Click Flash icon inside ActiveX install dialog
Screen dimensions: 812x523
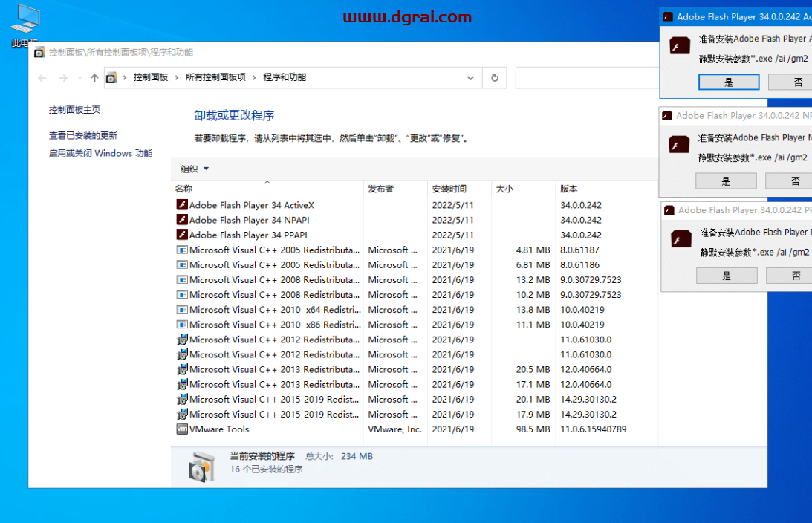pos(680,45)
